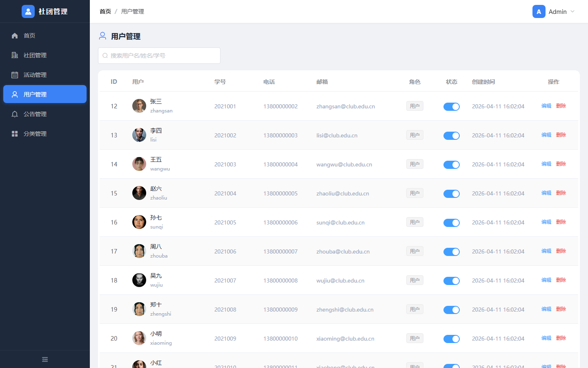This screenshot has height=368, width=588.
Task: Focus the 搜索用户名/姓名/学号 search field
Action: pos(159,56)
